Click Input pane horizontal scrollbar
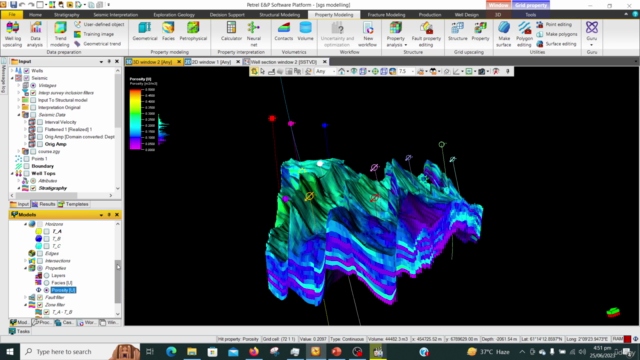This screenshot has height=360, width=640. 47,196
